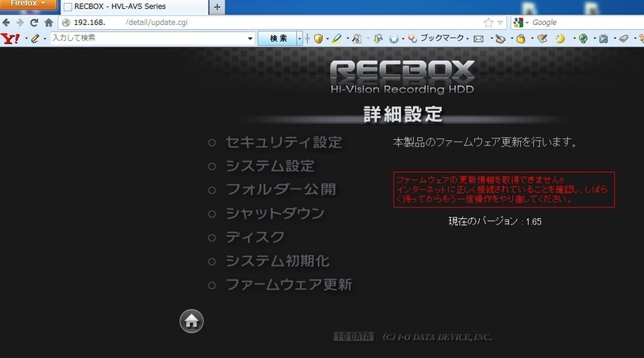Open the Firefox application menu

click(x=28, y=4)
